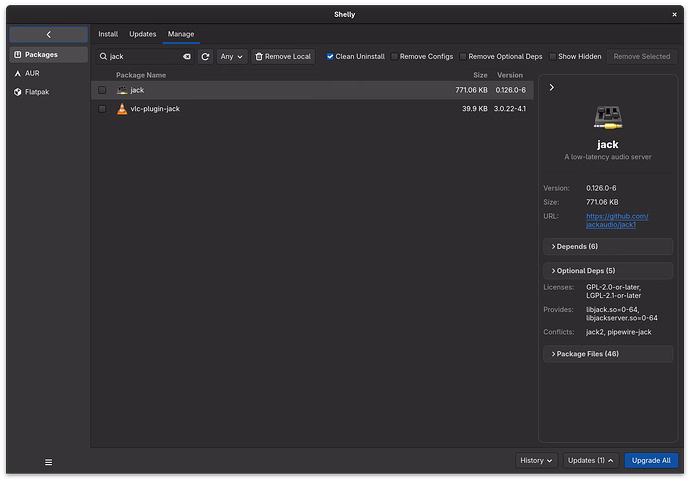
Task: Close the Shelly window
Action: click(x=674, y=15)
